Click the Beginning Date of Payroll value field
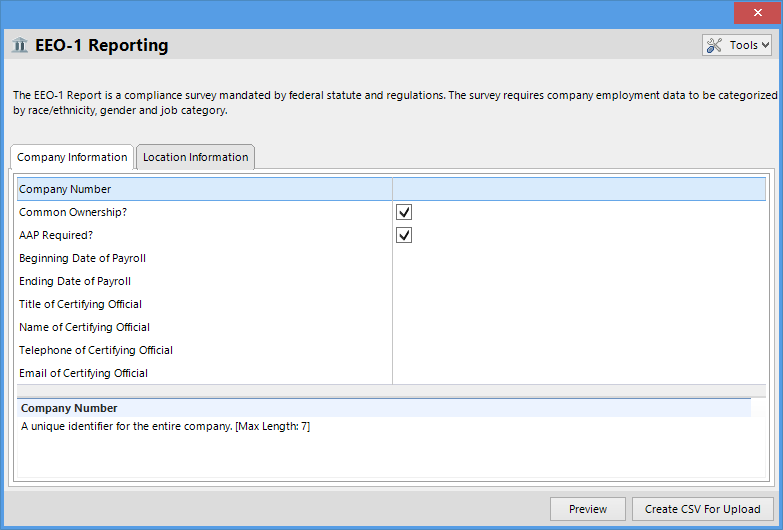This screenshot has height=530, width=783. tap(578, 258)
